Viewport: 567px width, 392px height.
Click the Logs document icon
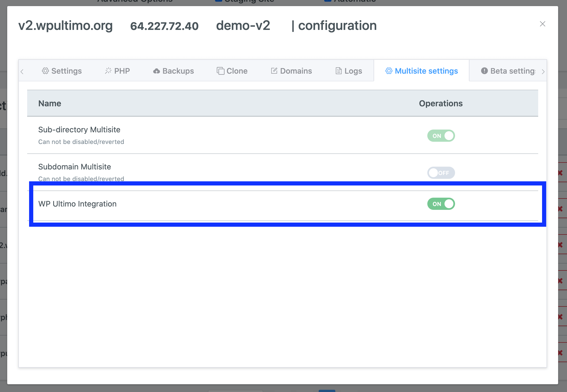click(x=338, y=71)
